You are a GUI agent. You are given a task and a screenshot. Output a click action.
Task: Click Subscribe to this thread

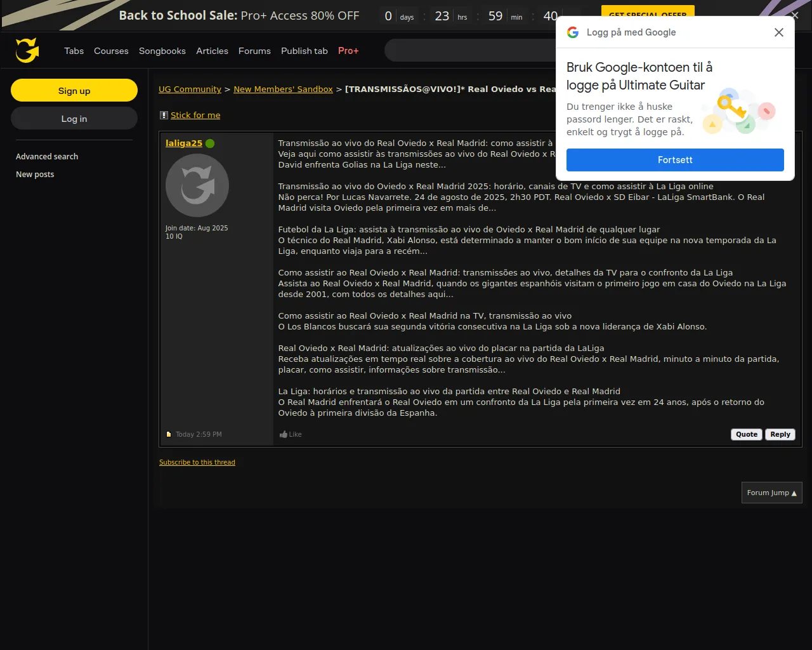pyautogui.click(x=197, y=462)
